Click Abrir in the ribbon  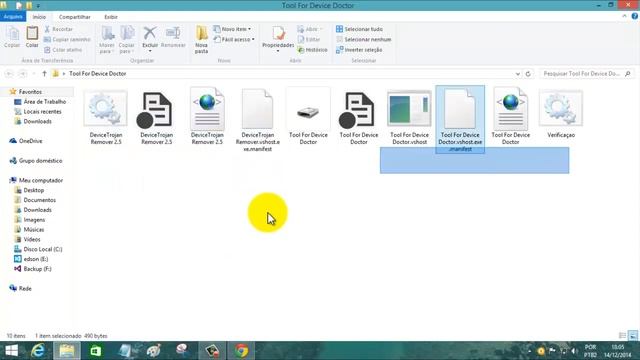pos(310,29)
